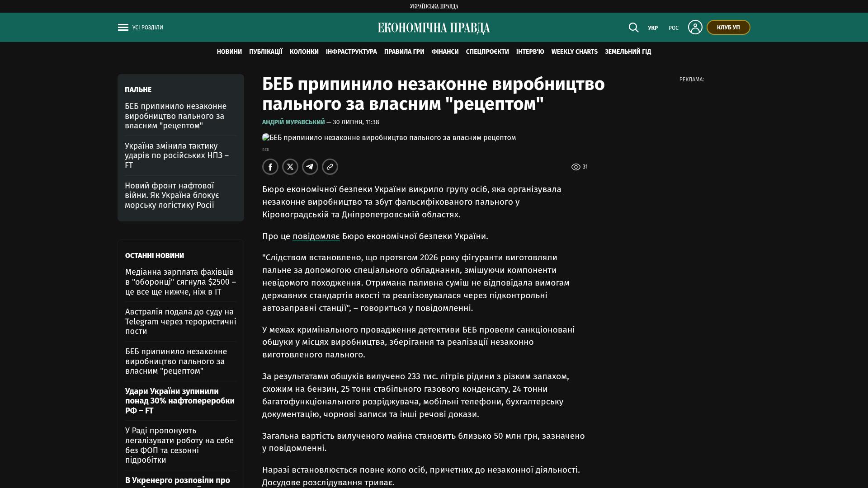Open news У Раді пропонують легалізувати роботу
The height and width of the screenshot is (488, 868).
click(x=179, y=446)
